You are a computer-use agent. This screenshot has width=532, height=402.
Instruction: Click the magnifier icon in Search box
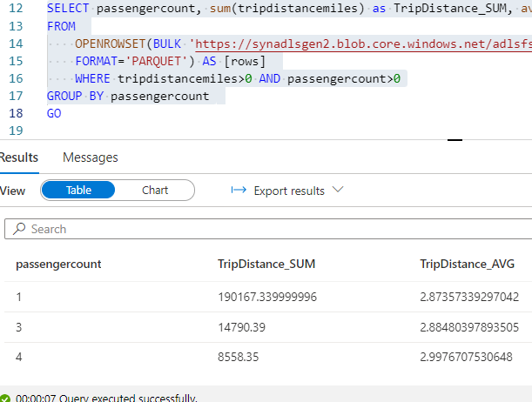[19, 229]
